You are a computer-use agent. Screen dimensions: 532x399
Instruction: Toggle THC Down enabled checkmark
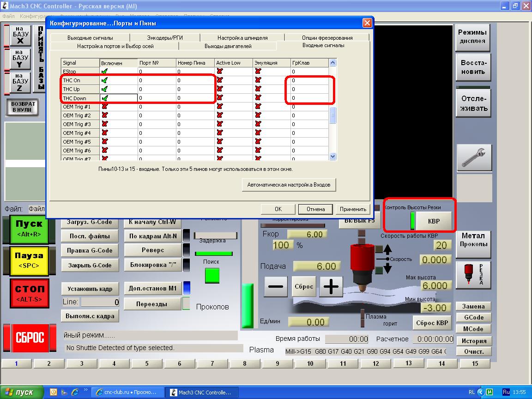[x=104, y=98]
